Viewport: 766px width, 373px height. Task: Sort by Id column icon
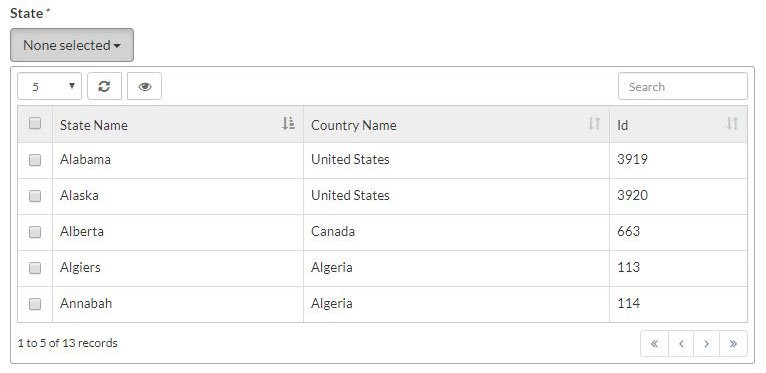point(732,124)
